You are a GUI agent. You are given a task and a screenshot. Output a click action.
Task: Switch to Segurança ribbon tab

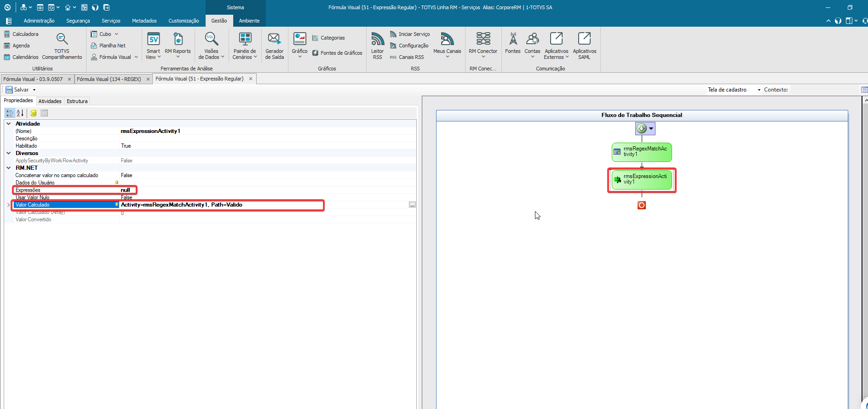pos(78,21)
